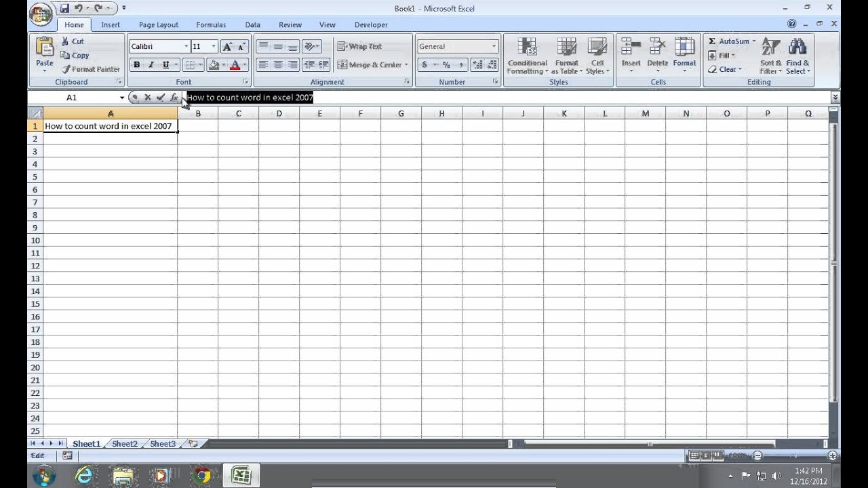Click the Clear button
The height and width of the screenshot is (488, 868).
point(724,69)
